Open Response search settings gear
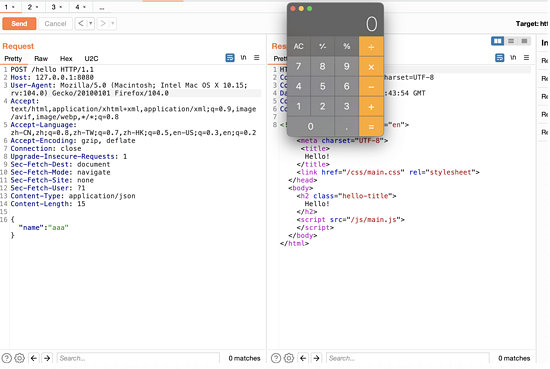The image size is (550, 369). (x=289, y=358)
